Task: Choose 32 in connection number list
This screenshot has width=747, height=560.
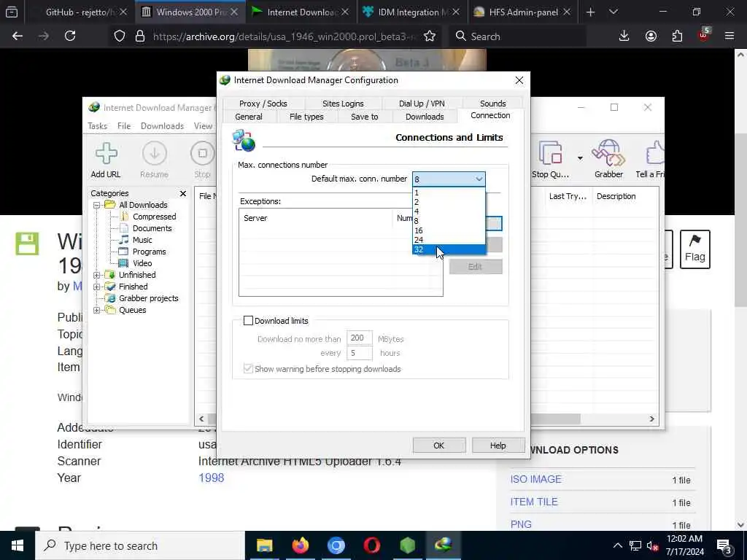Action: tap(449, 249)
